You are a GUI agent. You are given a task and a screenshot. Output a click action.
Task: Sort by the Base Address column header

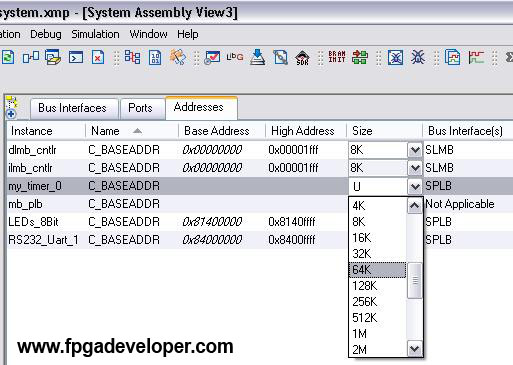pyautogui.click(x=222, y=131)
